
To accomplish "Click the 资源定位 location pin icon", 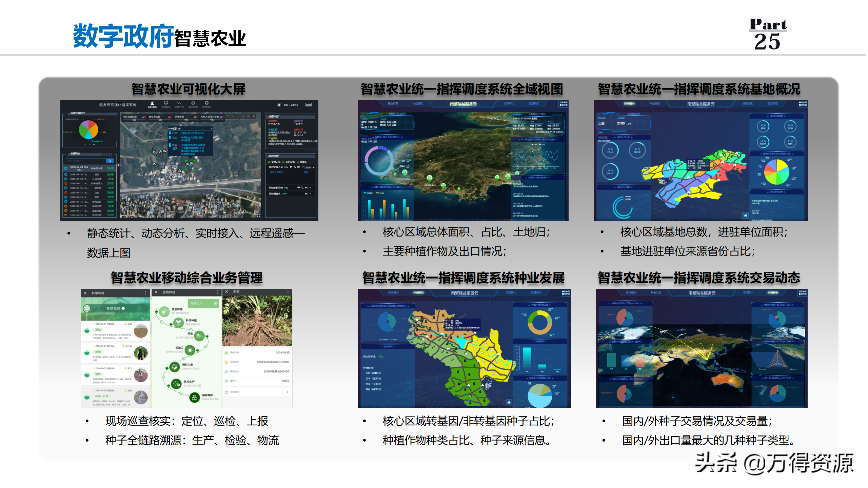I will point(206,103).
